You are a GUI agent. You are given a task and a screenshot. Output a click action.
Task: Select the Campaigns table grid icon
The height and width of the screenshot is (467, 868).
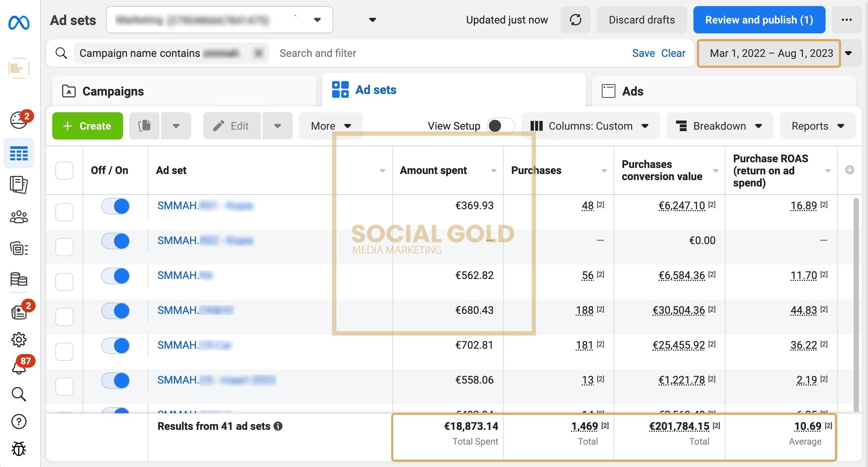(x=19, y=153)
